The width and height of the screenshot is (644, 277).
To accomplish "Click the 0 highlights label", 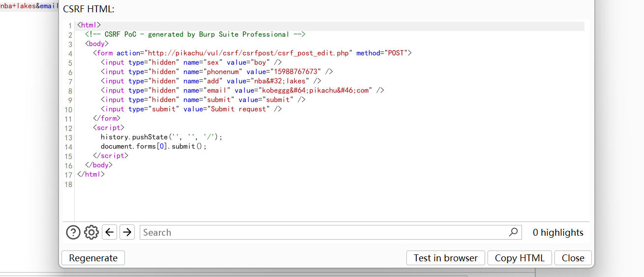I will (x=558, y=232).
